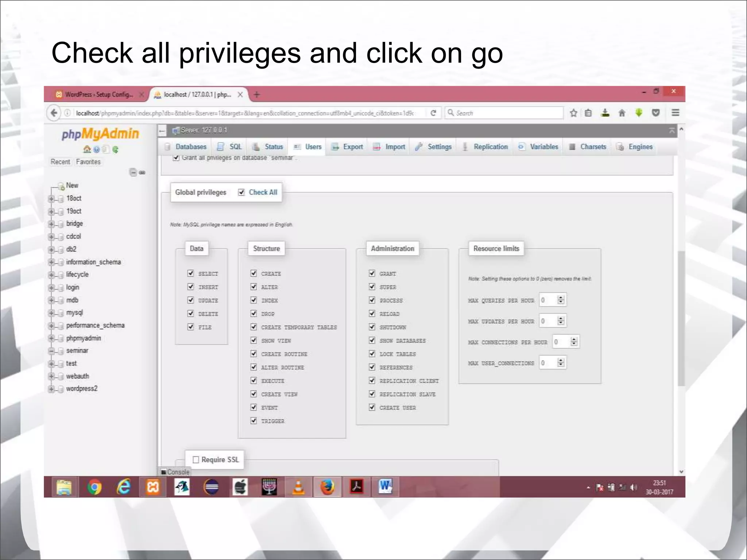Uncheck the DROP privilege
Viewport: 747px width, 560px height.
253,313
